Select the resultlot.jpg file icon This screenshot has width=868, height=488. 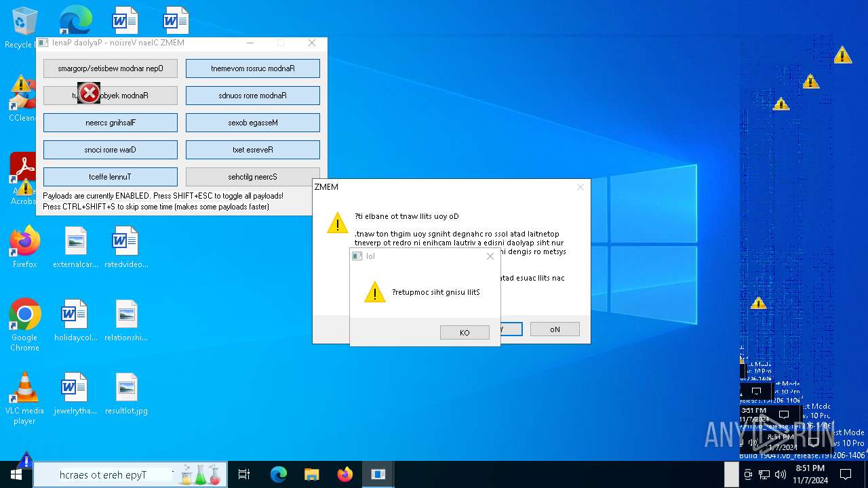pos(126,394)
